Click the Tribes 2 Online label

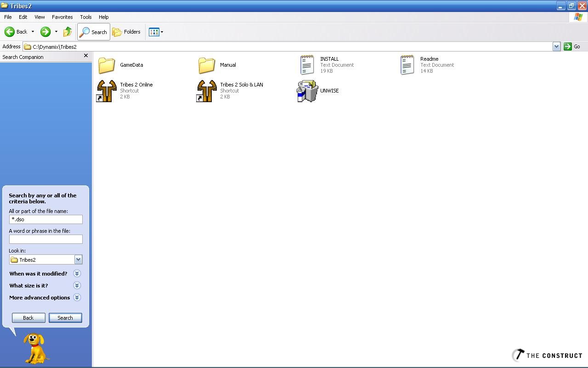coord(136,85)
